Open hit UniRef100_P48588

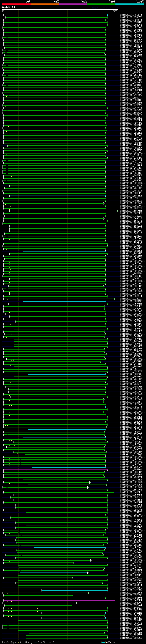(x=131, y=65)
